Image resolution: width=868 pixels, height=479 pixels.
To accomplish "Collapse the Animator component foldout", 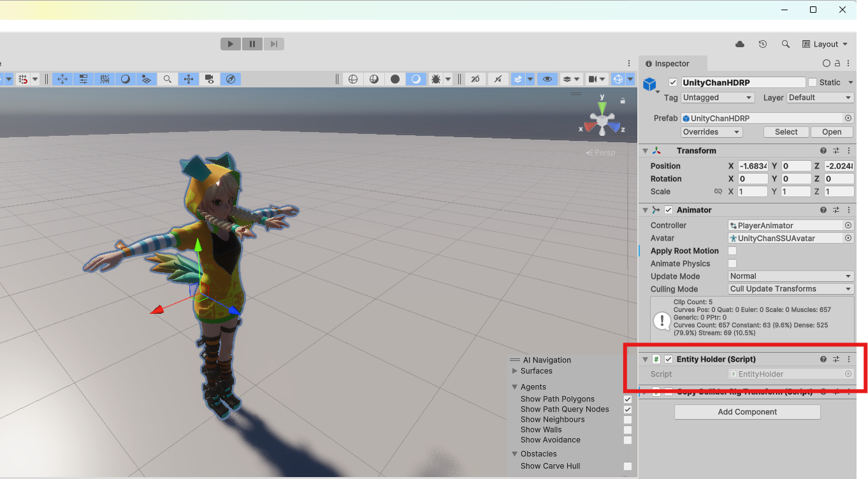I will 645,210.
